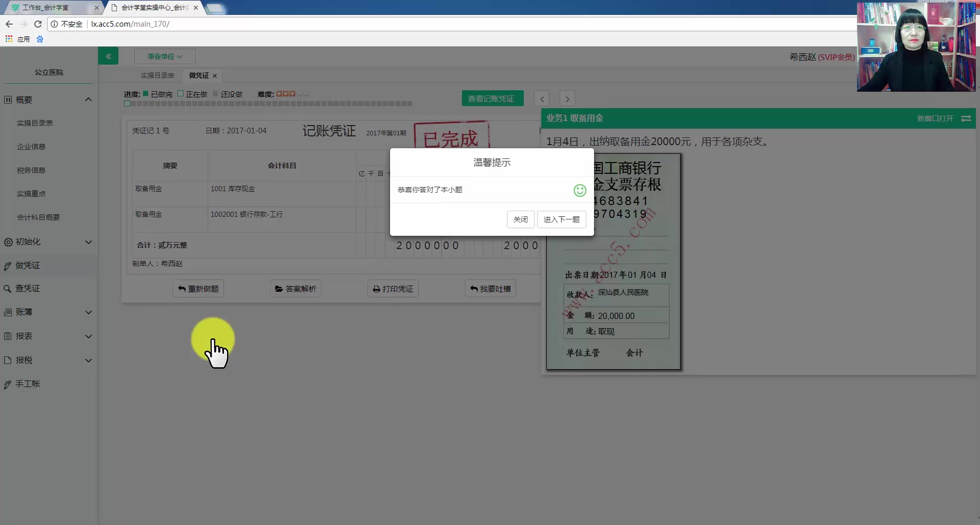Click the 做凭证 pen icon in sidebar
The height and width of the screenshot is (525, 980).
(7, 266)
